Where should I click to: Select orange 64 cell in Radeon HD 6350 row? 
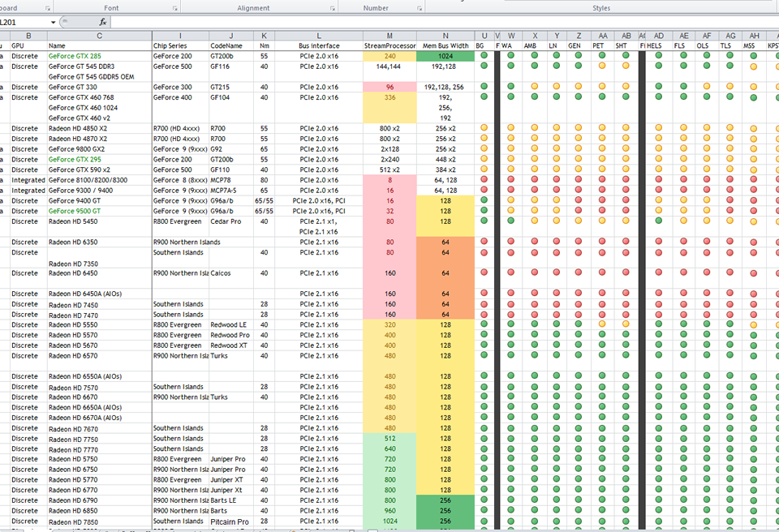pos(445,242)
